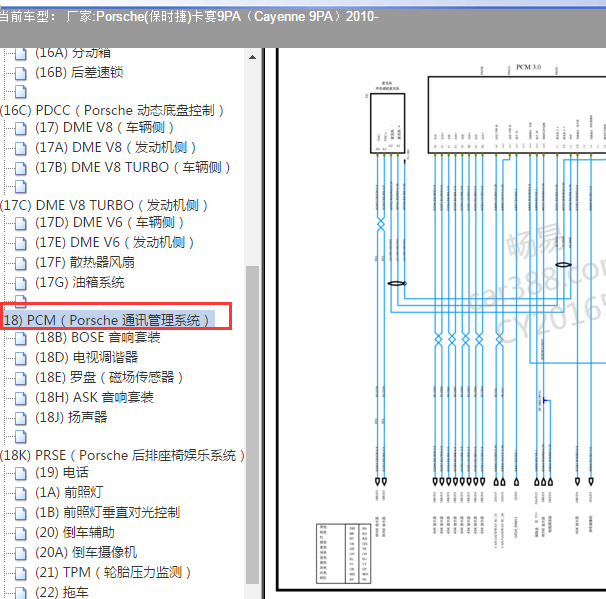Click document icon beside (17E) DME V6
The image size is (606, 599).
20,243
